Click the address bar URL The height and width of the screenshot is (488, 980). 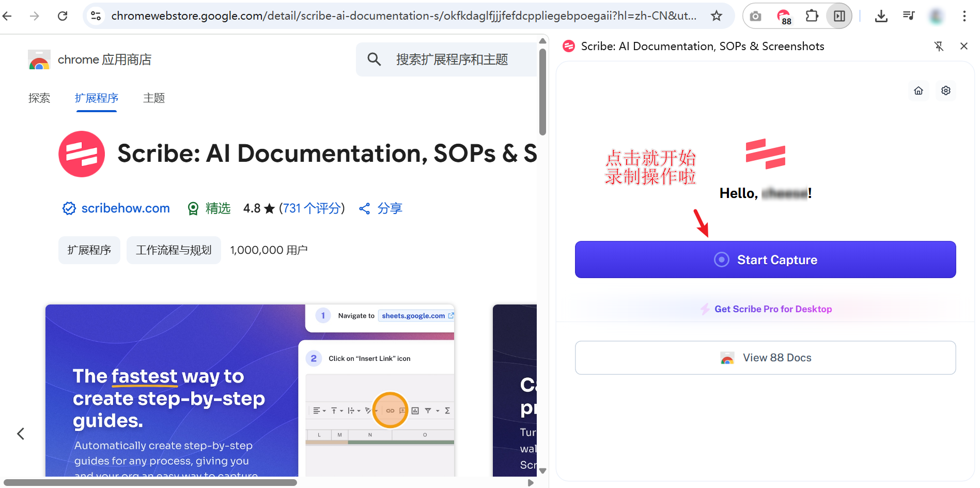[x=403, y=16]
